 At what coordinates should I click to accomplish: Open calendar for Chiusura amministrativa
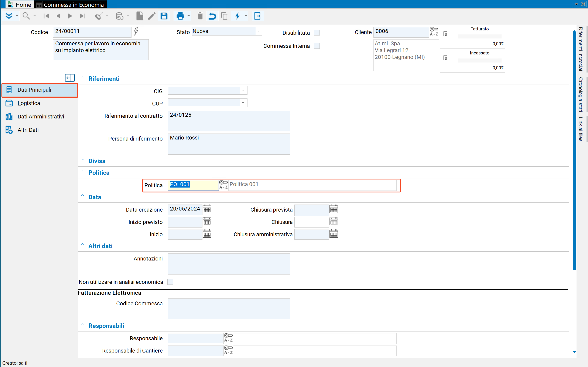coord(334,234)
